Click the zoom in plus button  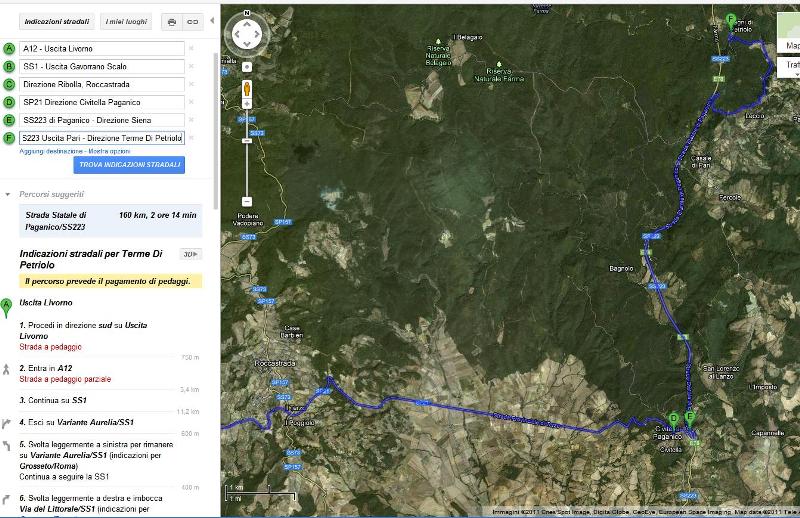coord(247,104)
